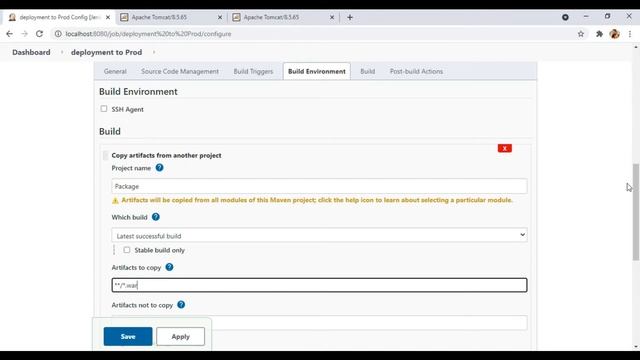
Task: Open help for Which build option
Action: tap(156, 217)
